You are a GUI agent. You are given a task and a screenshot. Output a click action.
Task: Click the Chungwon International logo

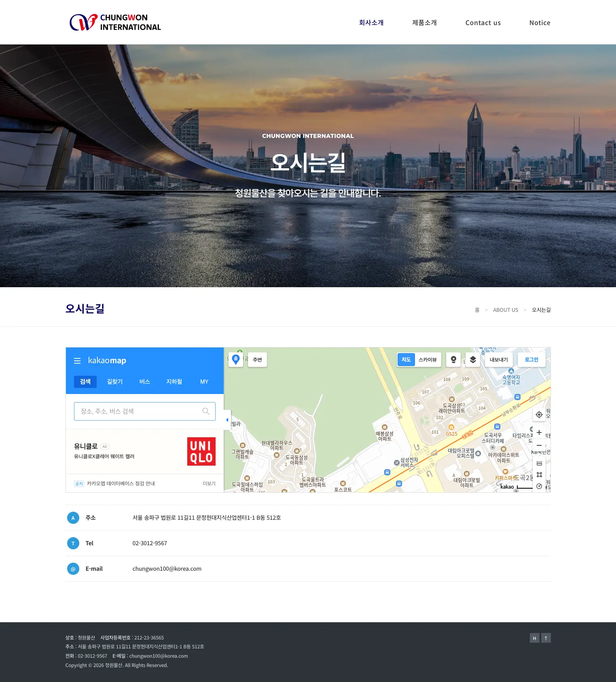[115, 22]
